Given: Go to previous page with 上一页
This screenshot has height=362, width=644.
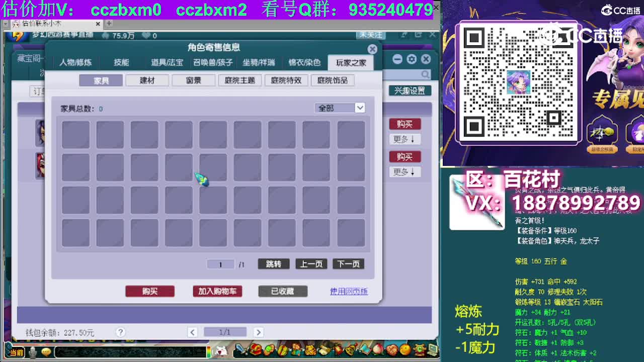Looking at the screenshot, I should 311,264.
